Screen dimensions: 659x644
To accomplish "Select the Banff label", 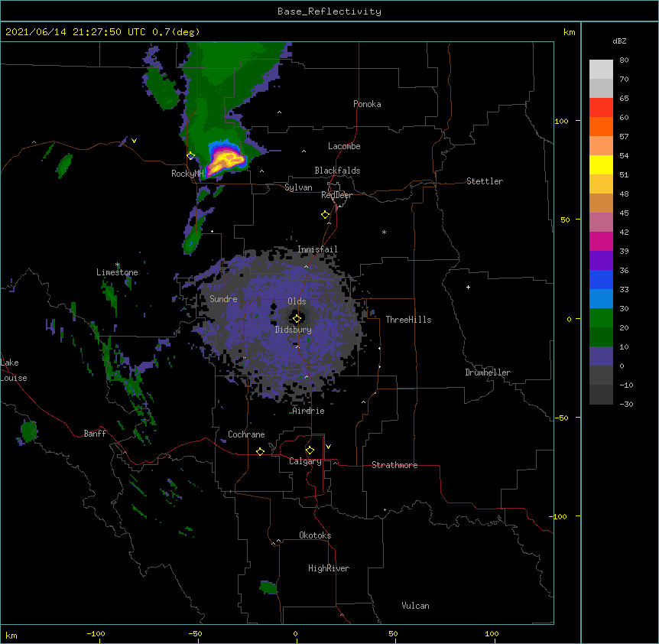I will click(x=95, y=434).
